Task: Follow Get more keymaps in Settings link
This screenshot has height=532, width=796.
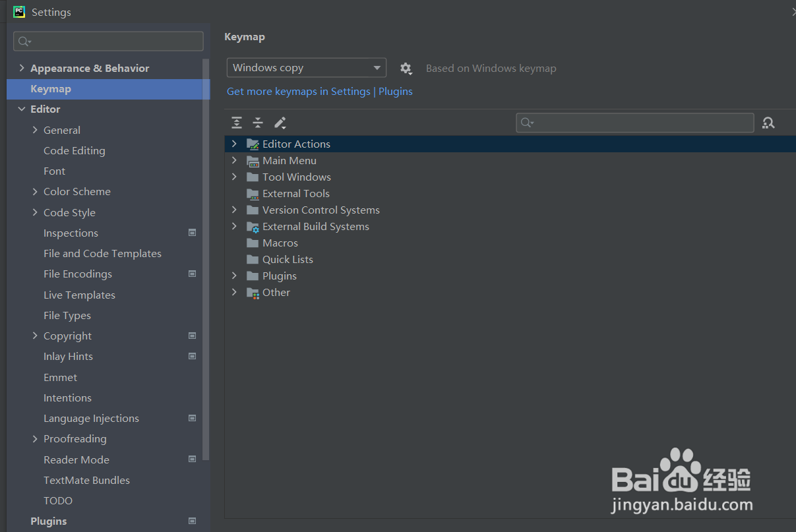Action: coord(299,92)
